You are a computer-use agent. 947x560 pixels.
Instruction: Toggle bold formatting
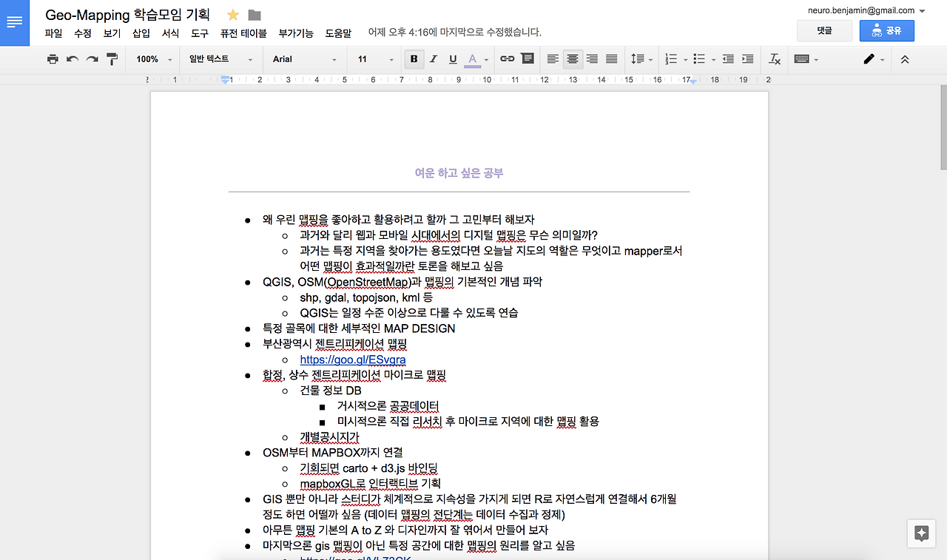point(414,58)
